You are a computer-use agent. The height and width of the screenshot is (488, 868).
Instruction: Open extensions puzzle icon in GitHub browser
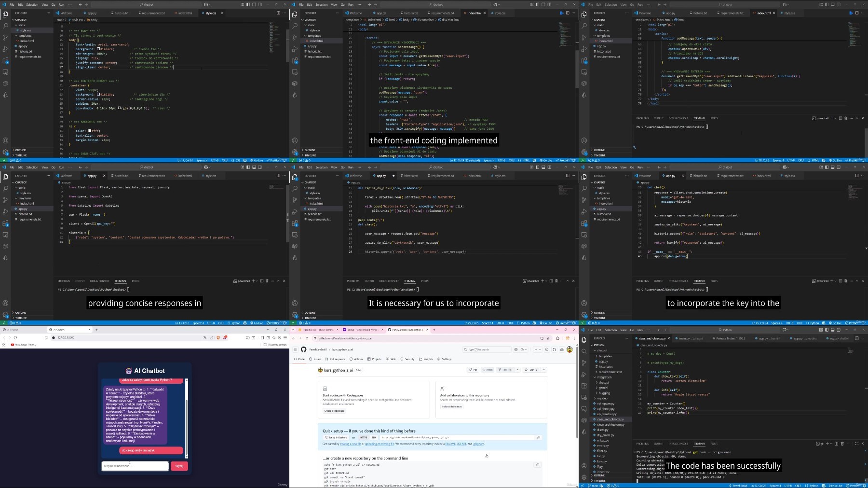coord(557,338)
